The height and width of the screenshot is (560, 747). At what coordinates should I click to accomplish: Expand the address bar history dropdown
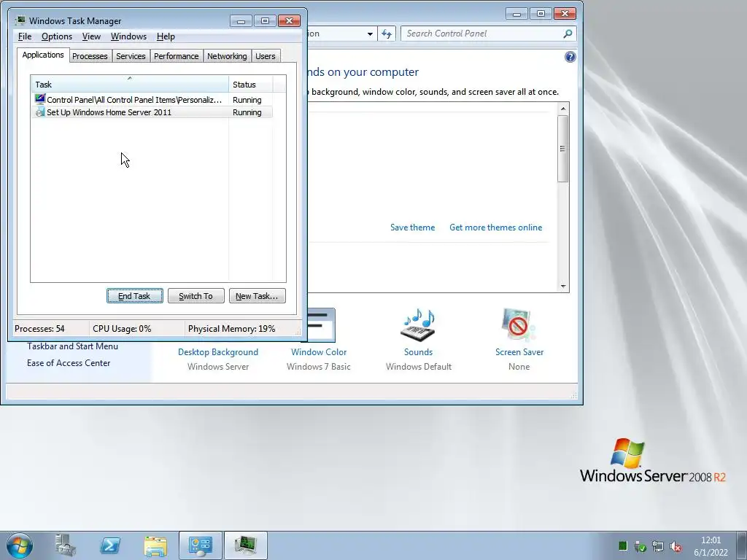370,34
